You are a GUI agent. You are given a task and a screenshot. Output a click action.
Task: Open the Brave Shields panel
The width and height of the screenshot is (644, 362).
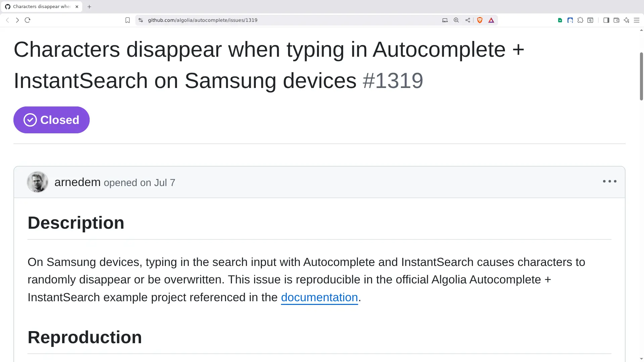point(479,20)
